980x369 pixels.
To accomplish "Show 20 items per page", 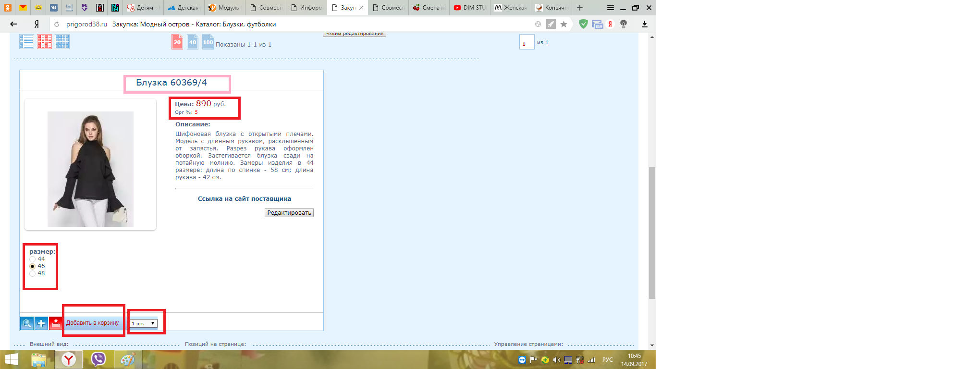I will 177,42.
